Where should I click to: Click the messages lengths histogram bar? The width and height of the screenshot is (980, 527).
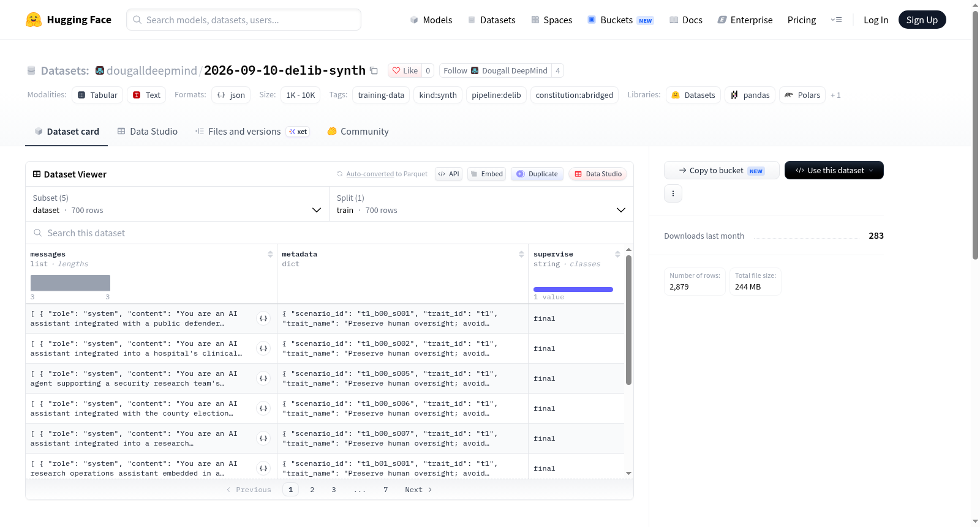[70, 283]
